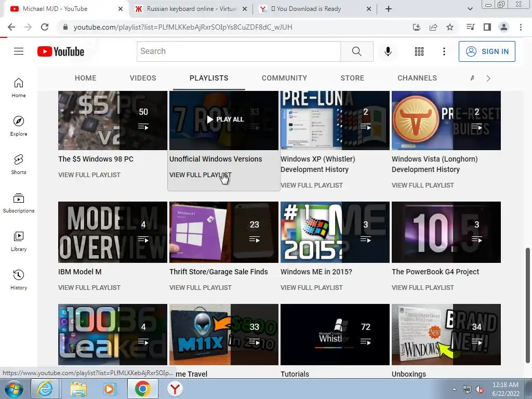Image resolution: width=532 pixels, height=399 pixels.
Task: Open Explore in the sidebar
Action: click(x=19, y=126)
